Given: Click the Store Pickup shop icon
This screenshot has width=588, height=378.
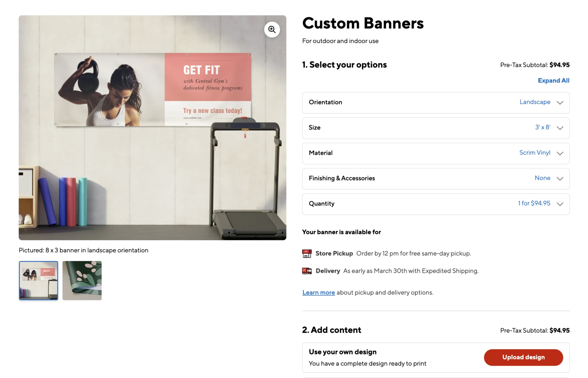Looking at the screenshot, I should point(306,253).
